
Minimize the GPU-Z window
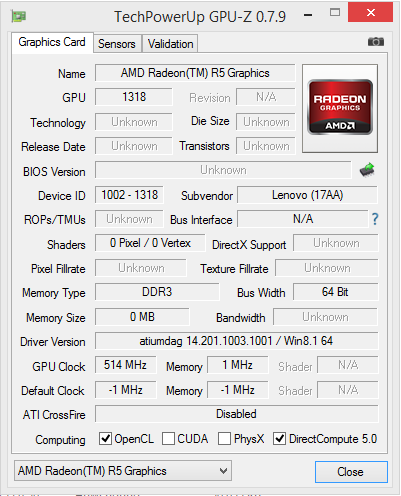coord(308,15)
